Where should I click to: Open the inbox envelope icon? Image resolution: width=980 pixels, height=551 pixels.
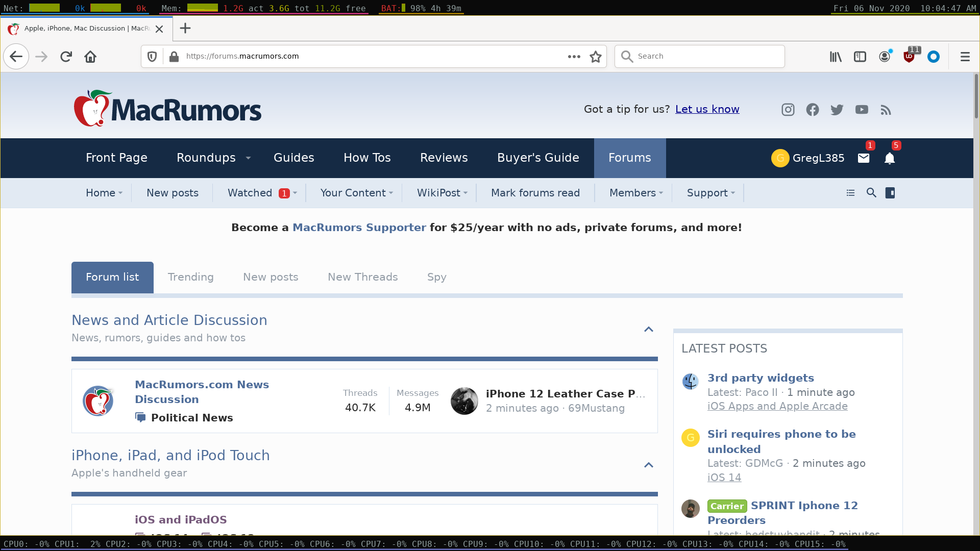pos(864,158)
